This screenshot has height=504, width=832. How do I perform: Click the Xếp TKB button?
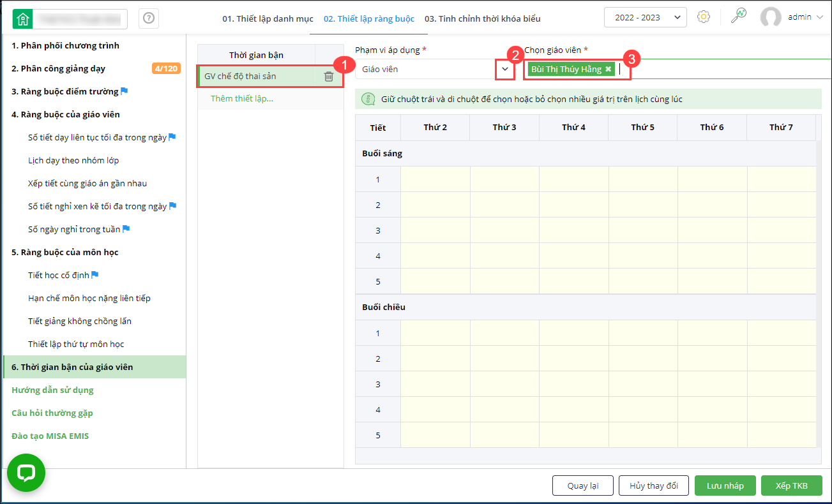(792, 485)
